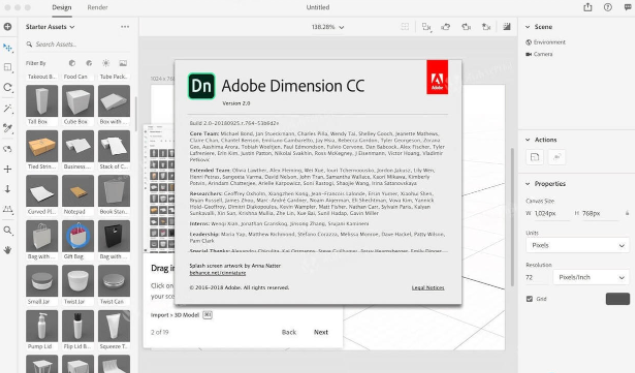Open the behance.net link in About dialog
The width and height of the screenshot is (635, 373).
click(x=217, y=273)
